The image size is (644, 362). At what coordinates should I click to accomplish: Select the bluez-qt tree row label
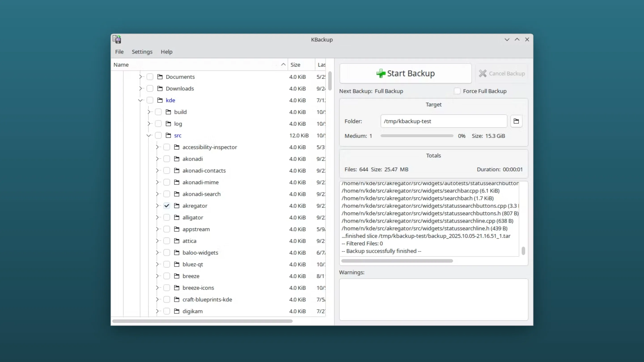(193, 264)
